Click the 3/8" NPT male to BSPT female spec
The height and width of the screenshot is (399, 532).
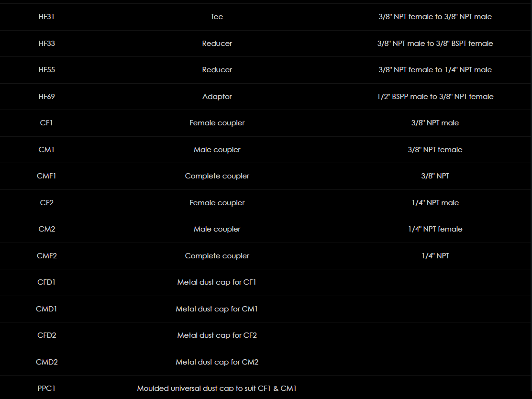[435, 44]
